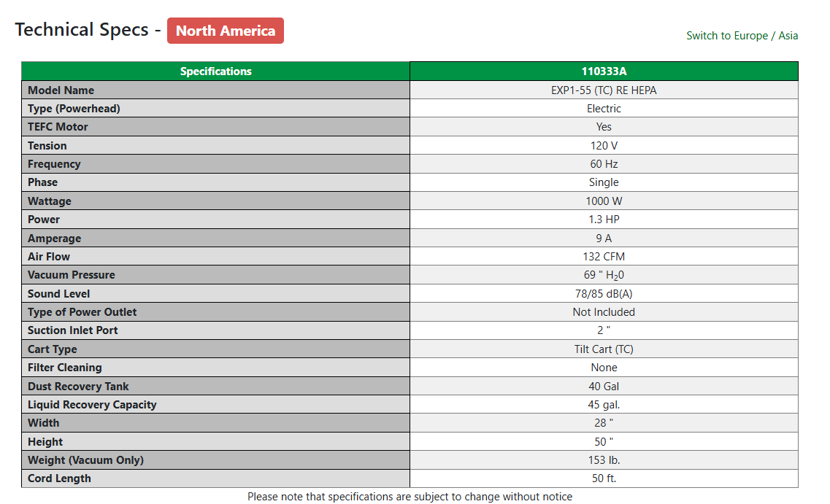The height and width of the screenshot is (504, 830).
Task: Click the Sound Level row label
Action: tap(58, 293)
